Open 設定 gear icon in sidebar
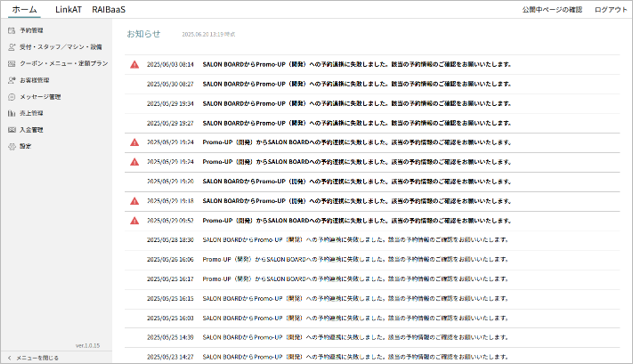This screenshot has width=633, height=364. click(12, 146)
